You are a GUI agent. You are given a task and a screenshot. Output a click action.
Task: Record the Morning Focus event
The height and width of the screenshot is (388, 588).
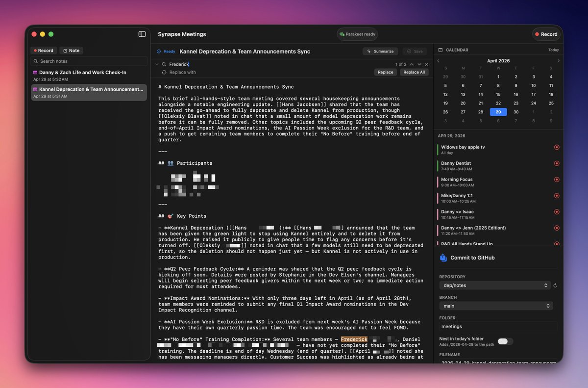click(x=557, y=180)
